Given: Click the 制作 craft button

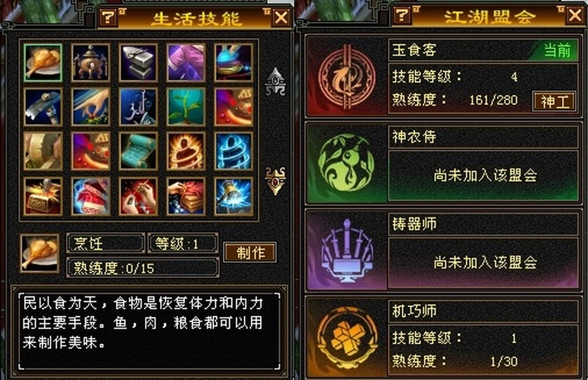Looking at the screenshot, I should click(x=250, y=253).
